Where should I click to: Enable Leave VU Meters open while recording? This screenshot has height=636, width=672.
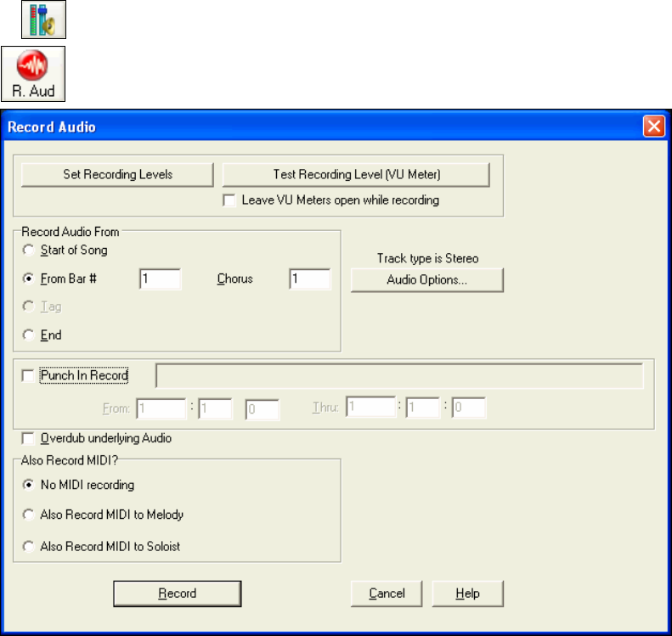(x=229, y=200)
